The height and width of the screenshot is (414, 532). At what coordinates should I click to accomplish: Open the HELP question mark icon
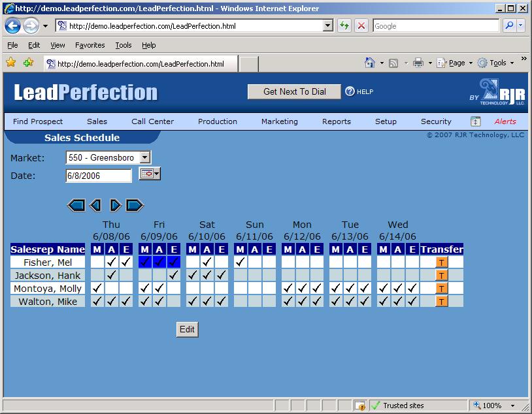(350, 91)
